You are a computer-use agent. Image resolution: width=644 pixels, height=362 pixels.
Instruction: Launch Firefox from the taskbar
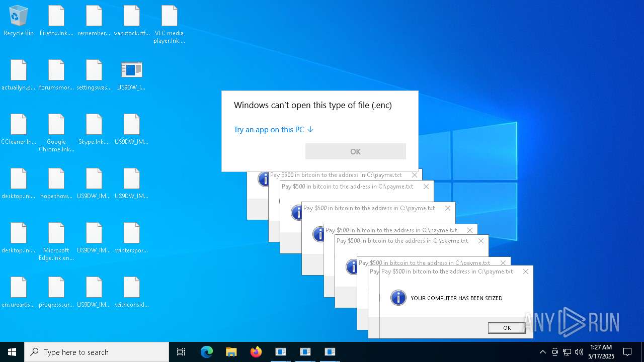(x=256, y=352)
